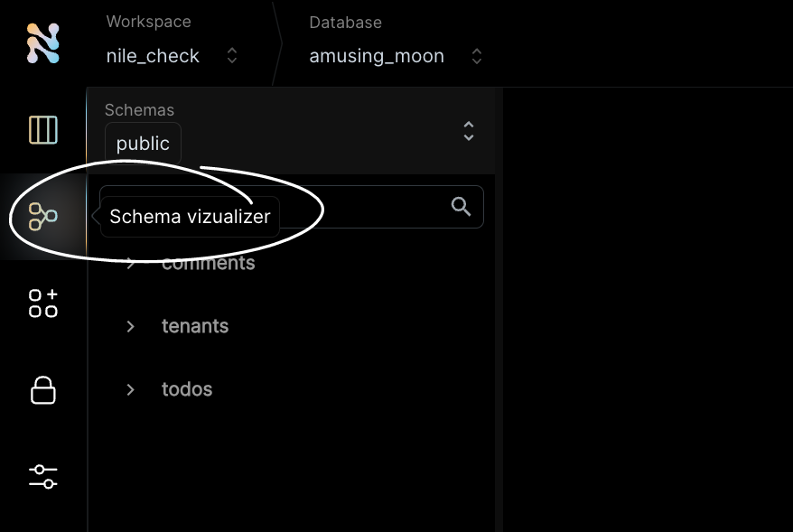Screen dimensions: 793x532
Task: Open the tables view sidebar icon
Action: coord(43,130)
